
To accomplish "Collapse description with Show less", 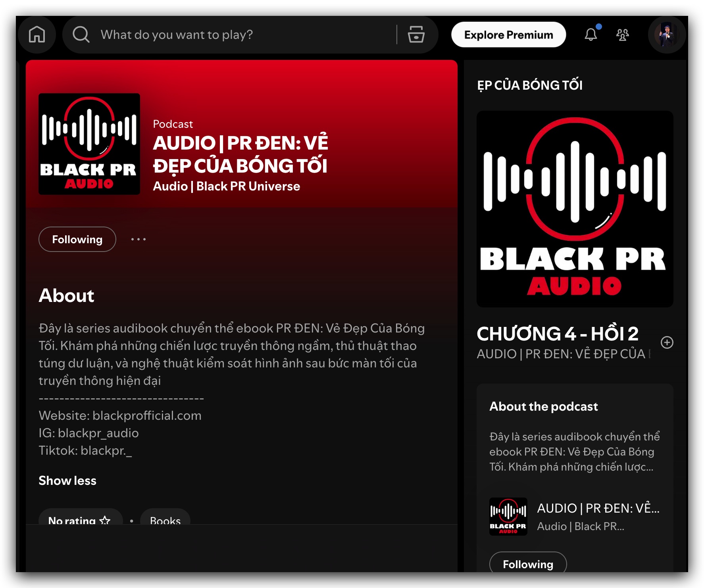I will (x=67, y=480).
